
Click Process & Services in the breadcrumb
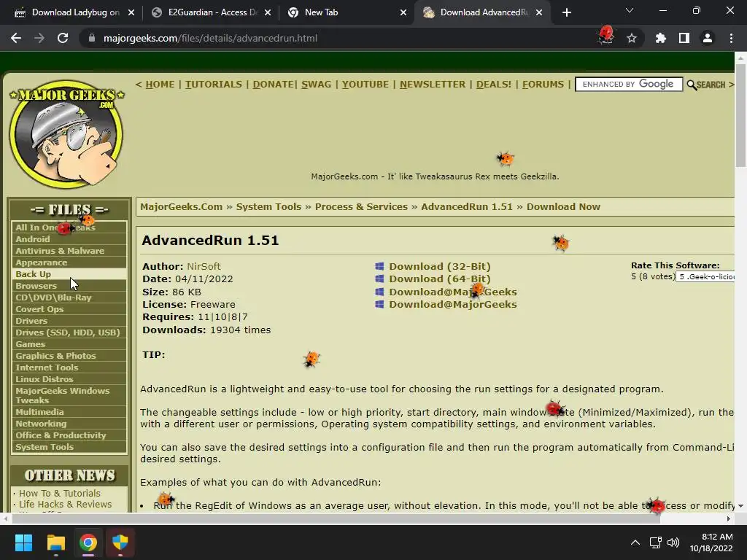click(x=361, y=206)
